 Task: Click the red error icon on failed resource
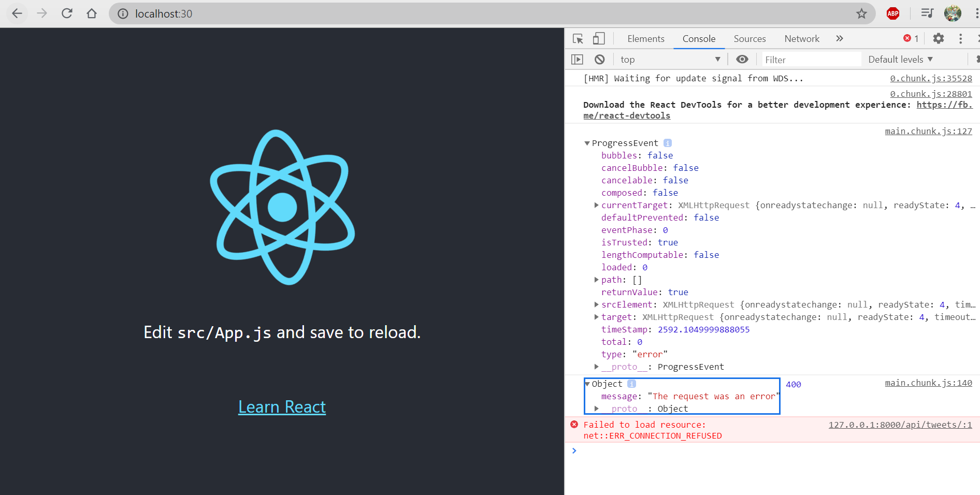(x=574, y=425)
